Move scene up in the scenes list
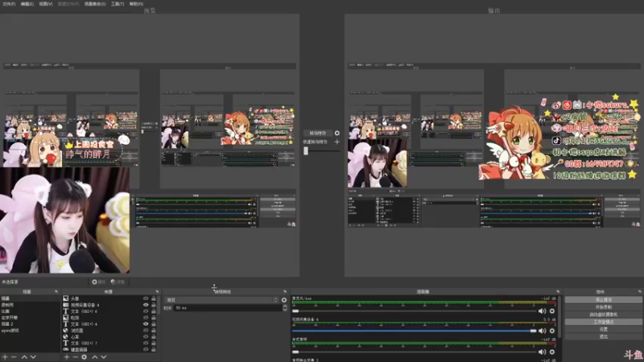 pyautogui.click(x=24, y=357)
